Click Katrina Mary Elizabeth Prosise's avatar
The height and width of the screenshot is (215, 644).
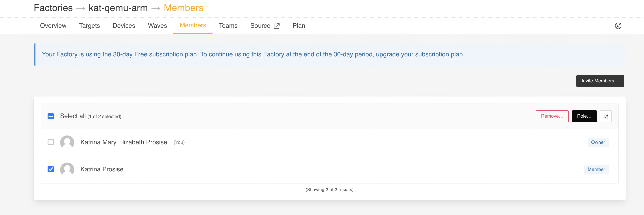coord(67,142)
